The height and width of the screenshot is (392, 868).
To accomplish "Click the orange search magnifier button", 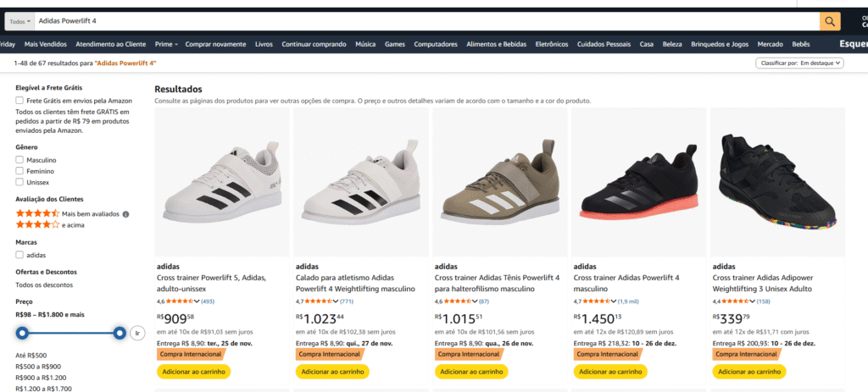I will (830, 20).
